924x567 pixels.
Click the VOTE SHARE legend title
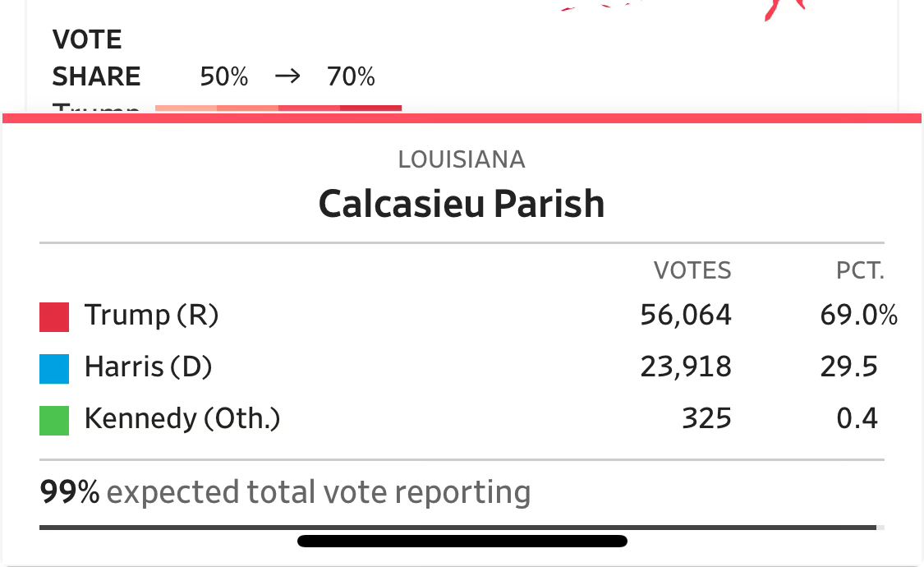click(97, 58)
